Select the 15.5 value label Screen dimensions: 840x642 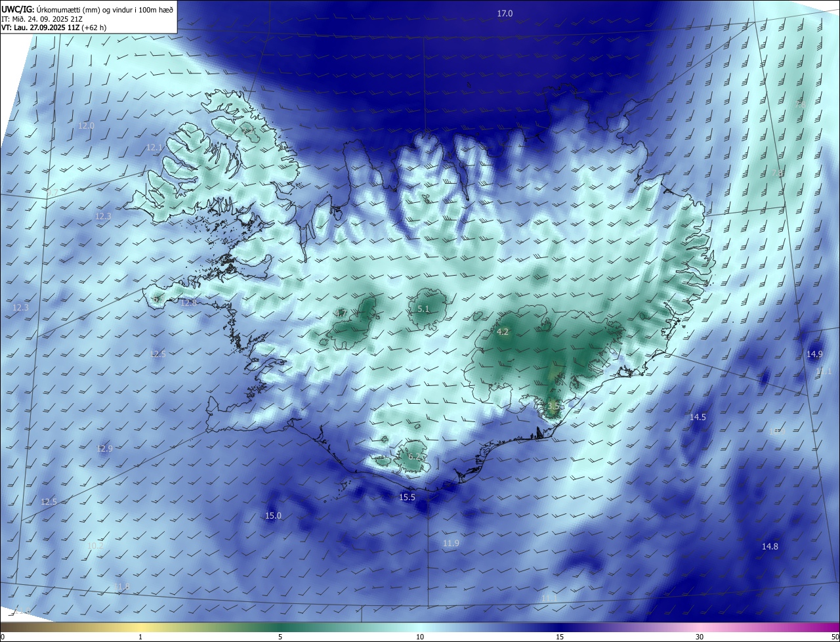coord(408,498)
